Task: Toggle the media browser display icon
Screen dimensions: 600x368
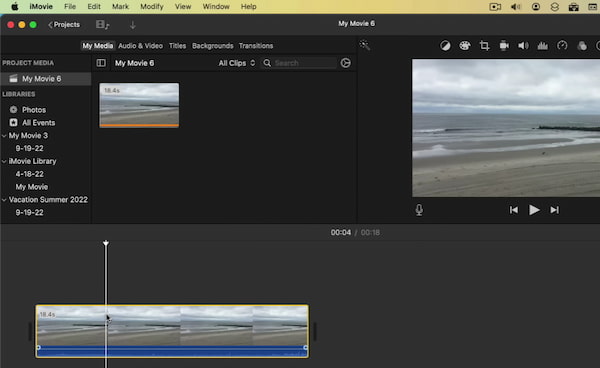Action: 103,25
